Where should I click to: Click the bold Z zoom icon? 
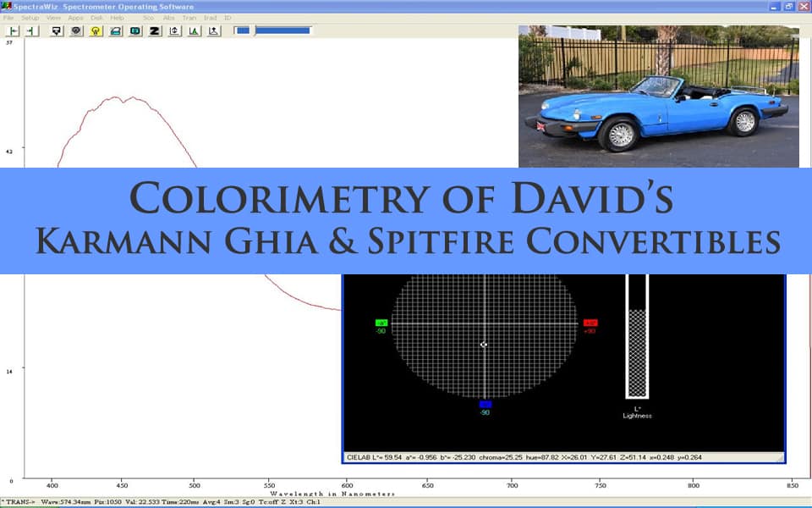pos(154,31)
